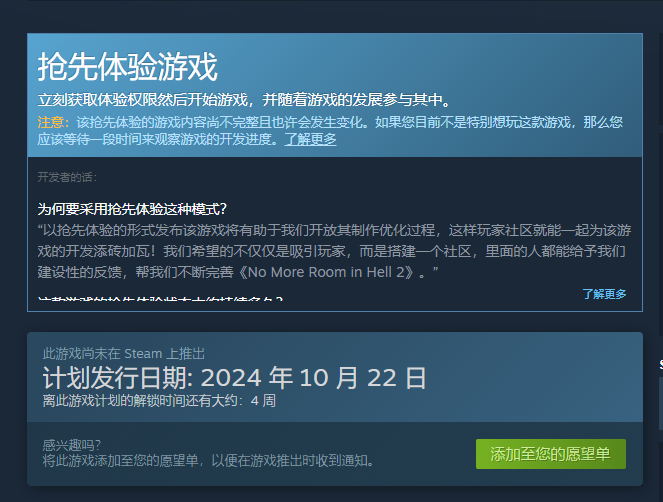The image size is (663, 502).
Task: Click the No More Room in Hell 2 title text
Action: (327, 272)
